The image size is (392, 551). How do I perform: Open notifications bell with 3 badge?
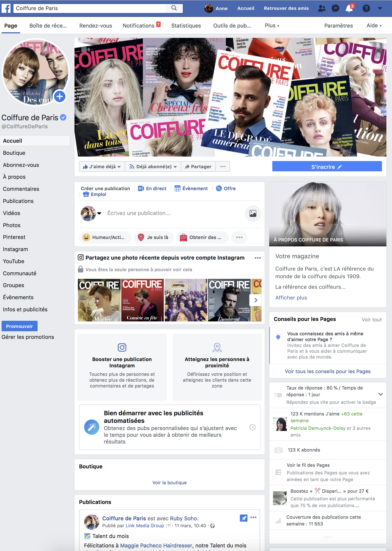[349, 8]
